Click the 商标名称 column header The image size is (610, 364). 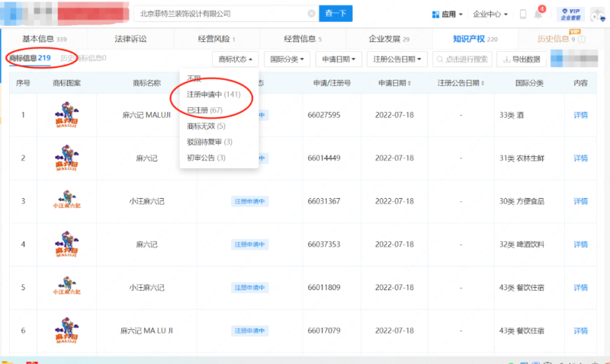(x=146, y=83)
